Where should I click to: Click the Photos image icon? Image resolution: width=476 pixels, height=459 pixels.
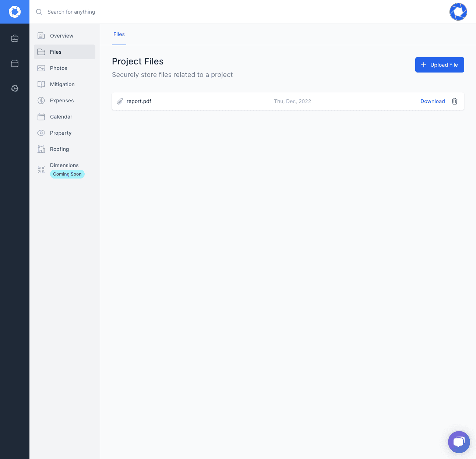(x=41, y=68)
